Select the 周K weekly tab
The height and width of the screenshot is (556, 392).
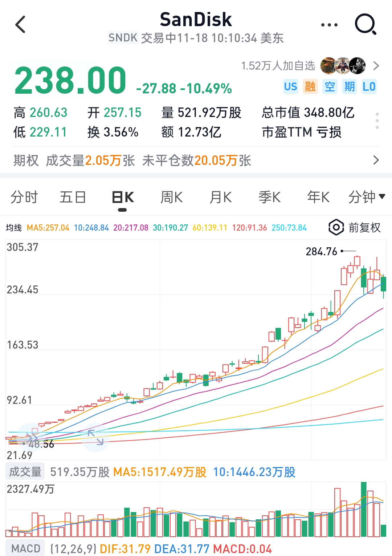click(172, 197)
